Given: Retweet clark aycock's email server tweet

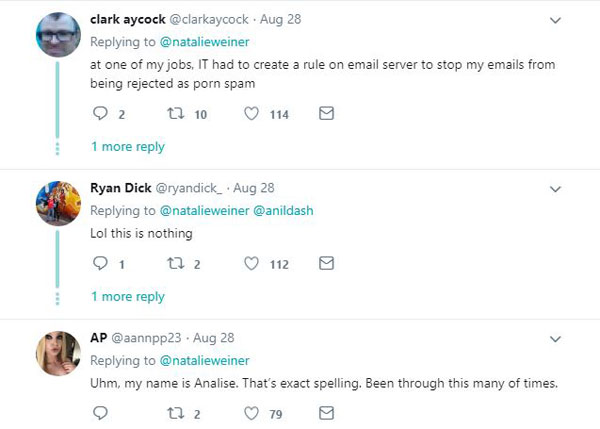Looking at the screenshot, I should click(176, 113).
